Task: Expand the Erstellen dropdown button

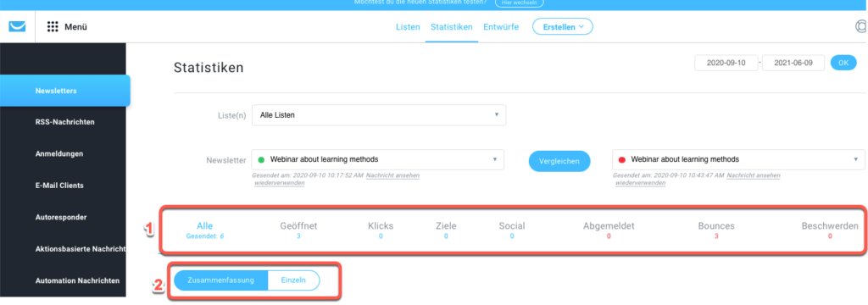Action: click(563, 26)
